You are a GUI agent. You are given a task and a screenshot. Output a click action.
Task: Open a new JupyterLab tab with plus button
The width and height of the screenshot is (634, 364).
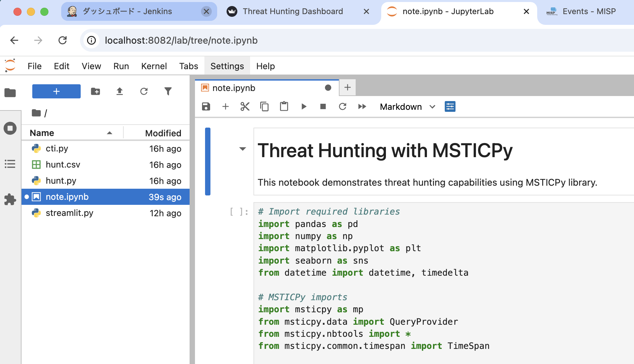coord(348,87)
